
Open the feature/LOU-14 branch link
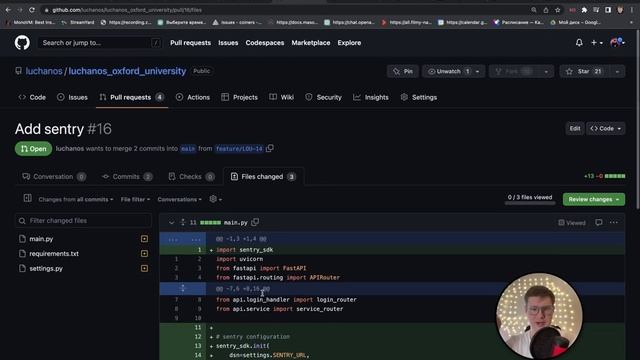239,149
